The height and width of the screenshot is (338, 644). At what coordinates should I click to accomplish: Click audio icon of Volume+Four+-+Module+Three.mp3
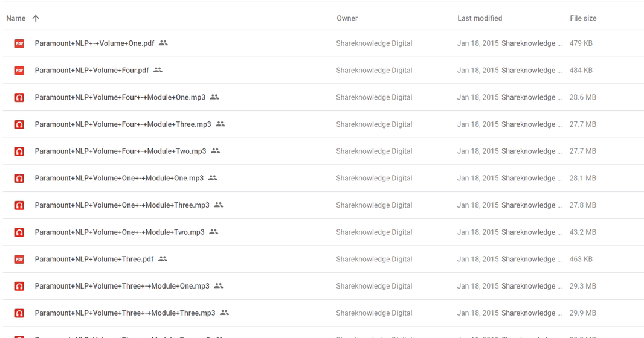pyautogui.click(x=19, y=124)
